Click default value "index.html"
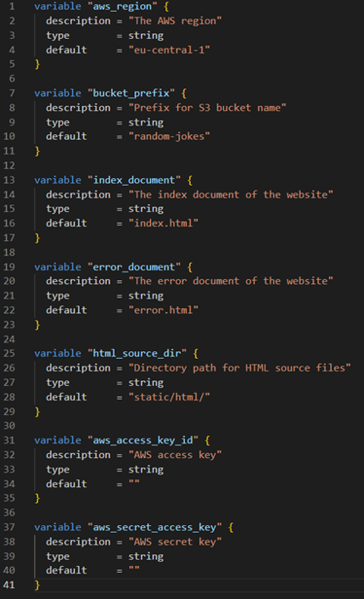This screenshot has height=599, width=364. [x=164, y=223]
